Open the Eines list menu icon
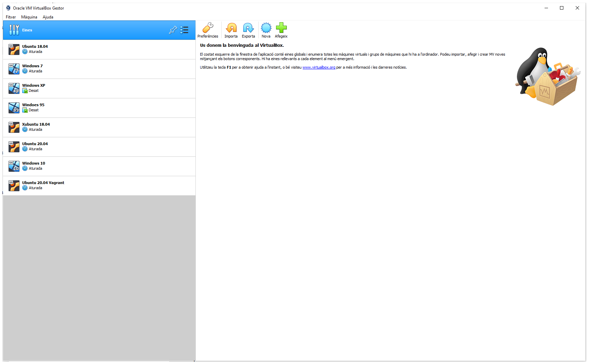589x364 pixels. pos(184,30)
